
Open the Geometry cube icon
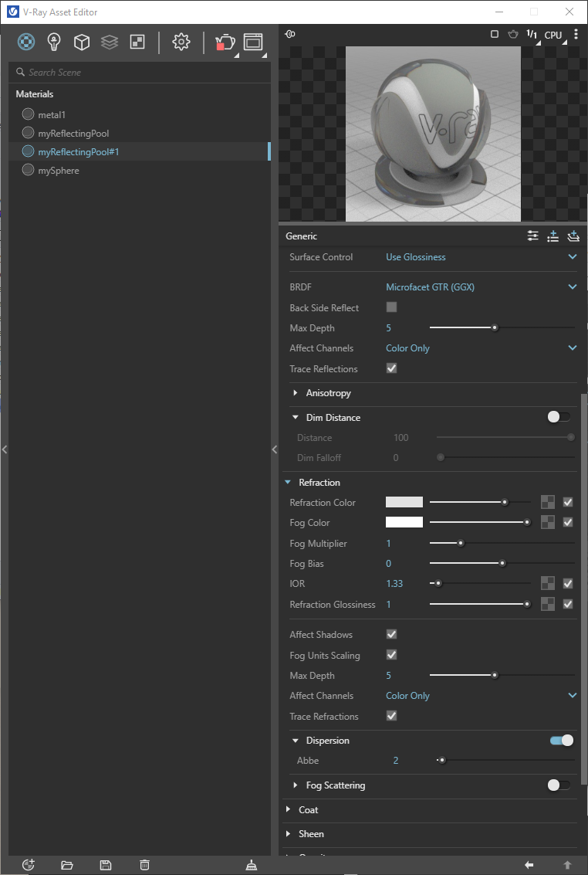82,42
